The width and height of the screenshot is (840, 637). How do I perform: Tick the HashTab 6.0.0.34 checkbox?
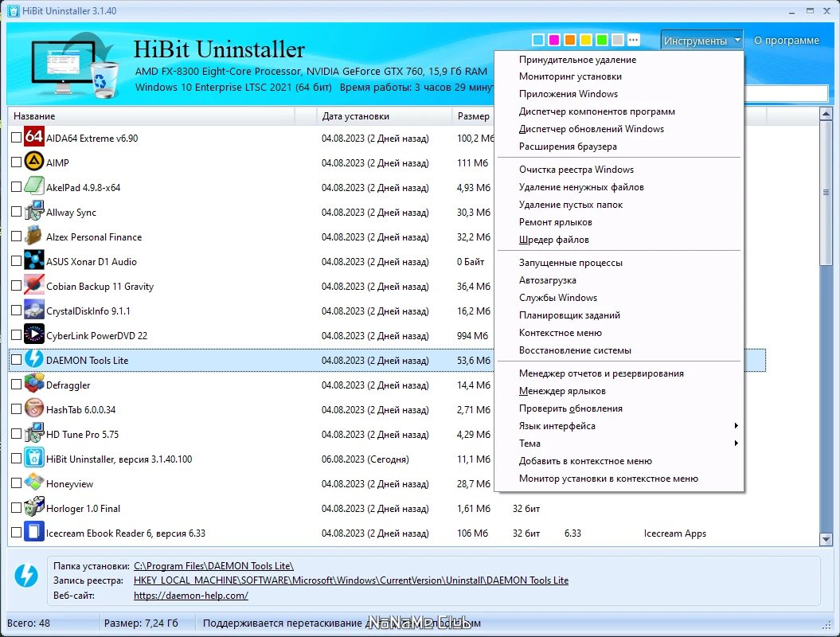16,408
